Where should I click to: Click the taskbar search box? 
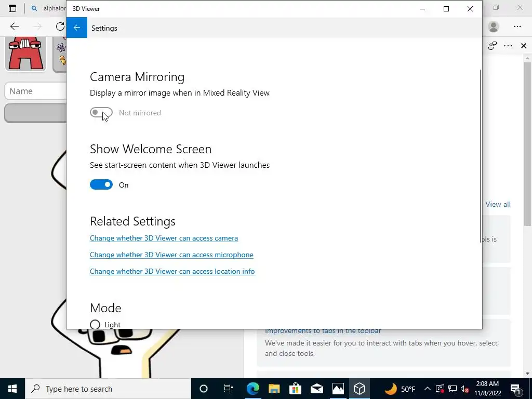[108, 389]
